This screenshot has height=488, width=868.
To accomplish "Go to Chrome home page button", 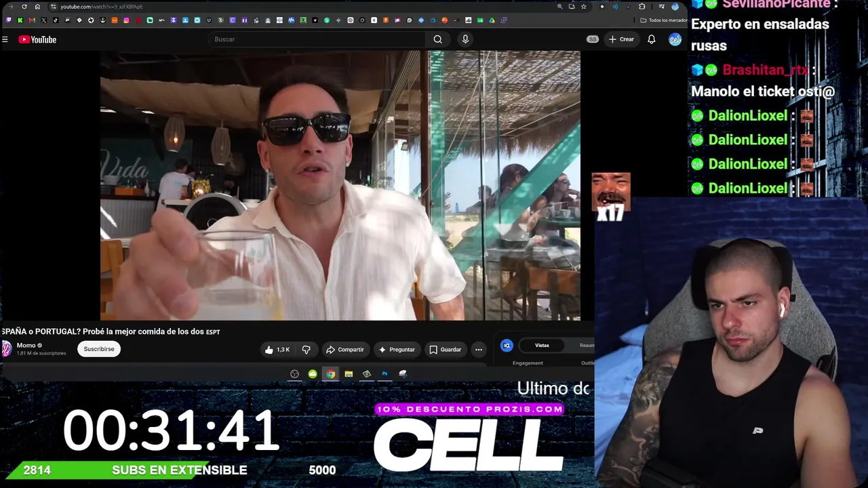I will click(37, 7).
